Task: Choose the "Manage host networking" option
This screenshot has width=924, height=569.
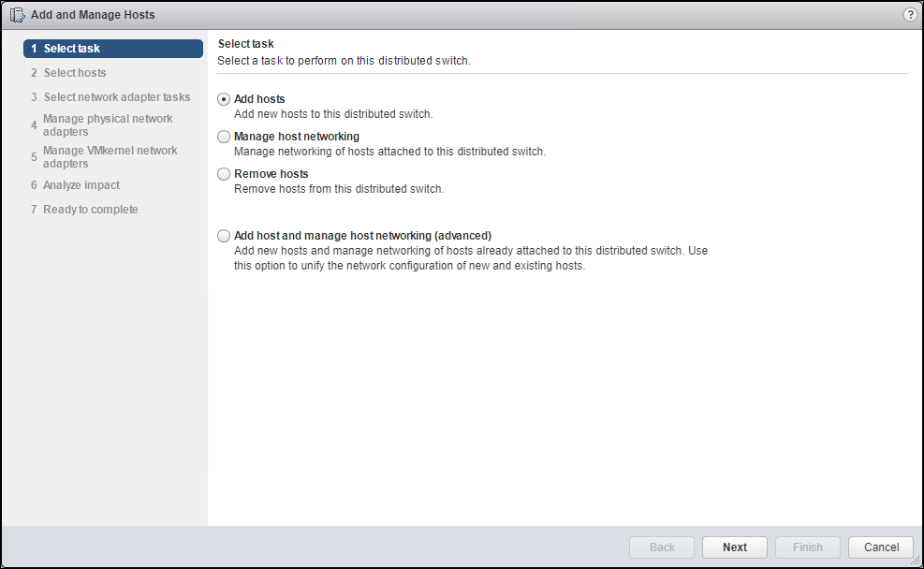Action: [x=223, y=136]
